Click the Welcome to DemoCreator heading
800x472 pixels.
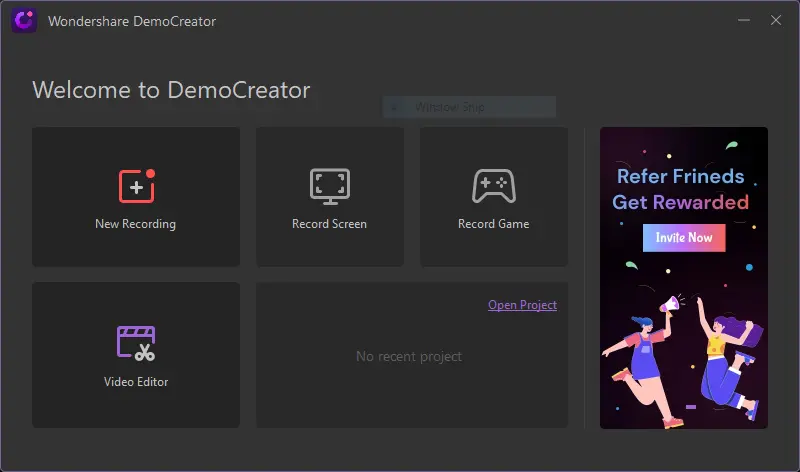tap(171, 90)
